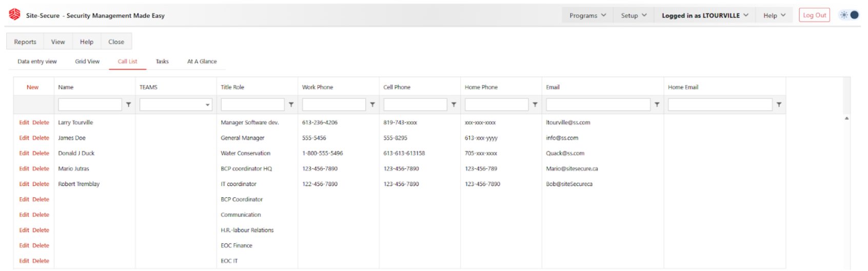Open the Reports menu
Screen dimensions: 868x271
tap(25, 42)
